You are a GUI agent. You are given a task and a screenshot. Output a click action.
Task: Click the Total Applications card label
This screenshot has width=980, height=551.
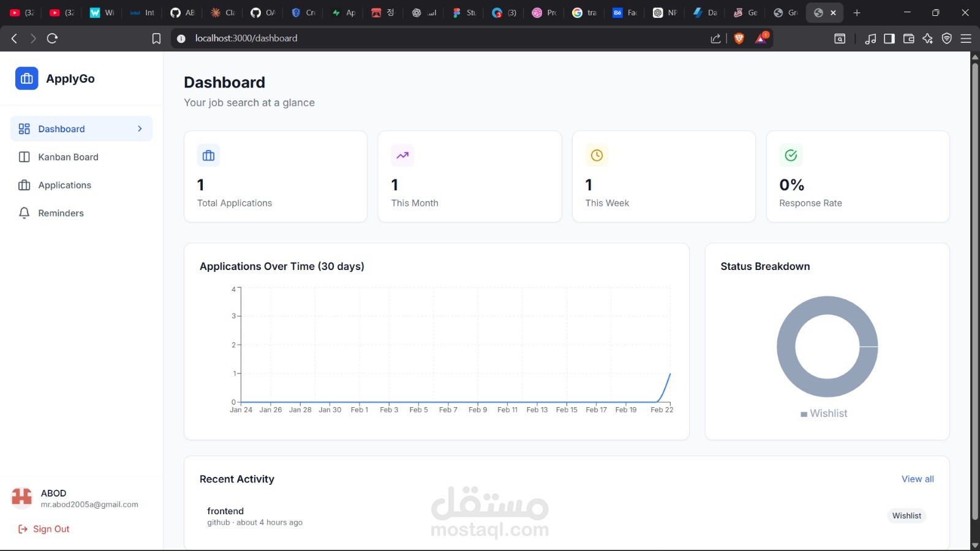pos(235,203)
